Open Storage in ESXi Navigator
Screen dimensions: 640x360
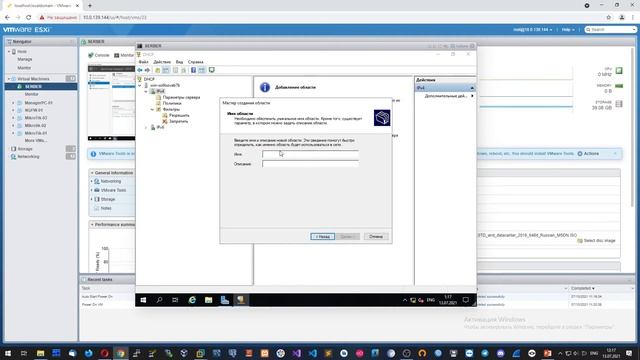pyautogui.click(x=24, y=149)
